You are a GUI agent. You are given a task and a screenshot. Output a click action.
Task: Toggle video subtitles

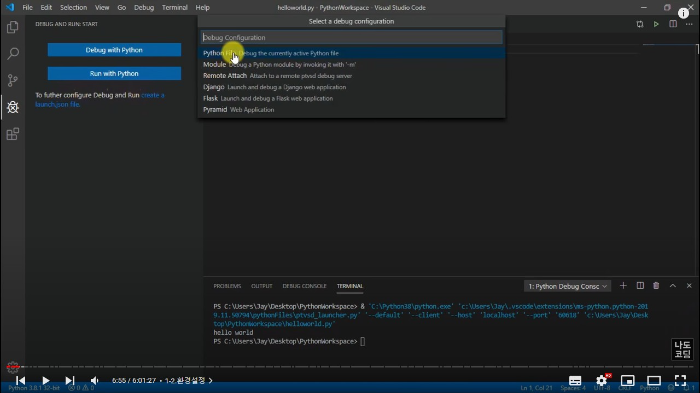coord(575,380)
